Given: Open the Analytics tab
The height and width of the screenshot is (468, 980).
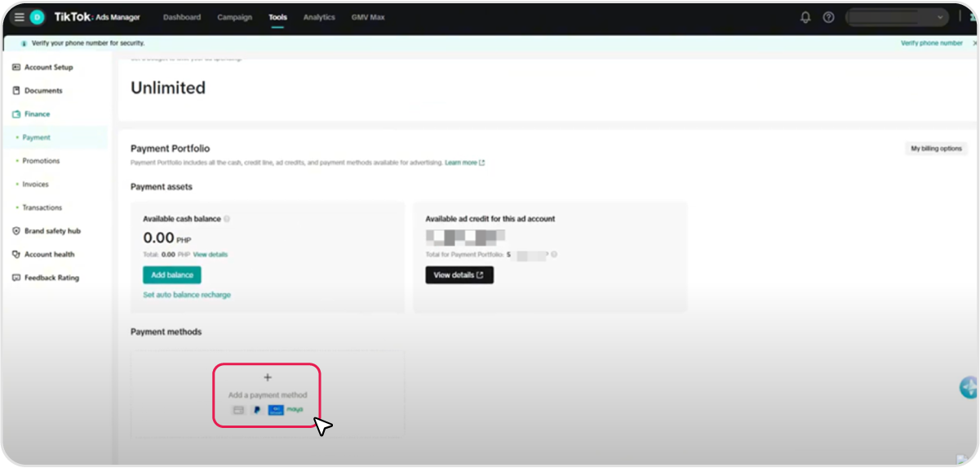Looking at the screenshot, I should click(319, 17).
